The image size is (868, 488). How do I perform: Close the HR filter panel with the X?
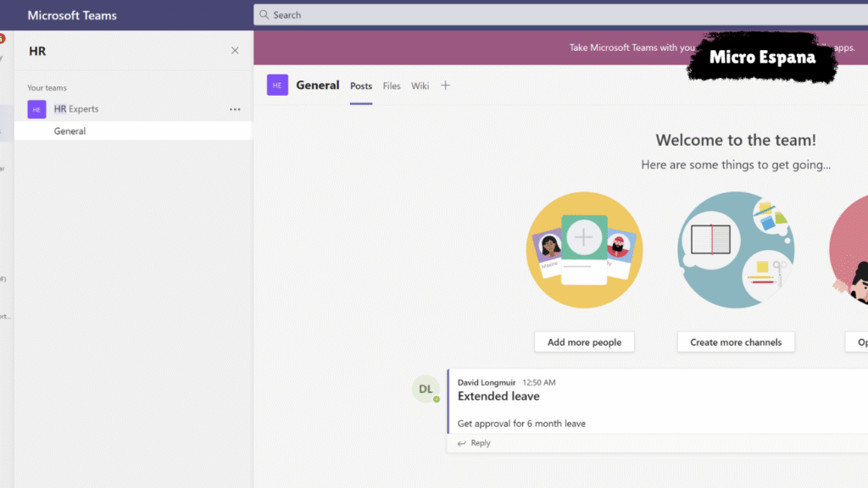point(235,51)
